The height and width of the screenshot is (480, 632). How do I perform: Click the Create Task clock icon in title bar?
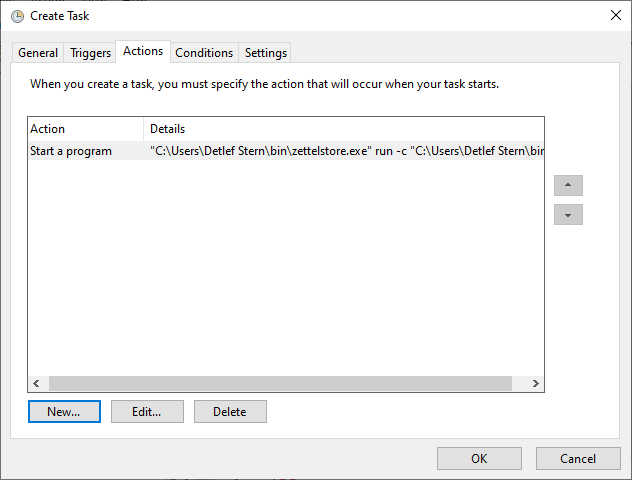[17, 15]
